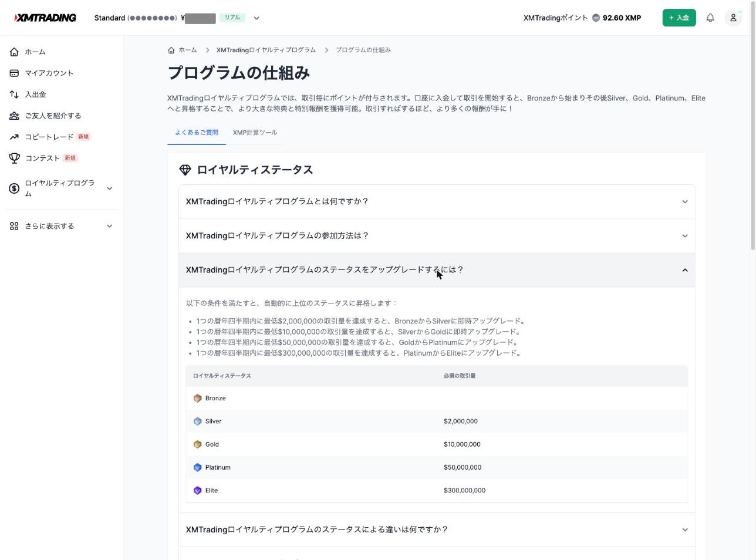Click the XMTradingロイヤルティプログラム breadcrumb link
This screenshot has width=756, height=560.
pyautogui.click(x=266, y=50)
